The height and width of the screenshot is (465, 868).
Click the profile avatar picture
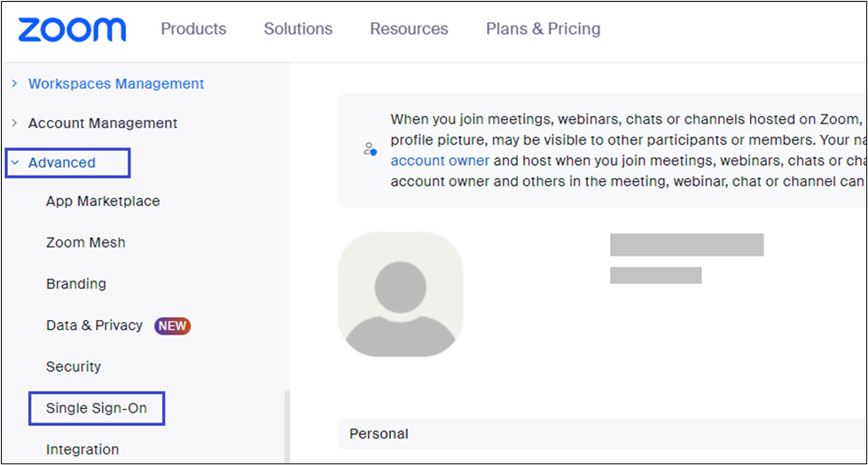click(401, 294)
